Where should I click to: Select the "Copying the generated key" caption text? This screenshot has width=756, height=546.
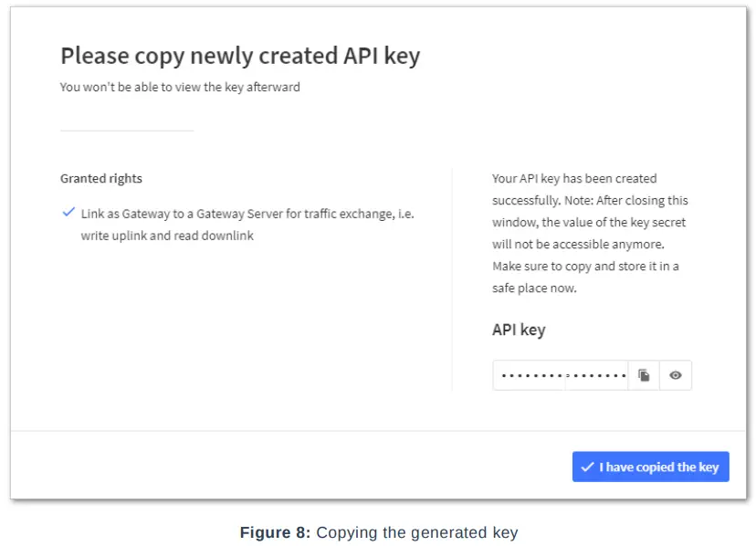click(x=416, y=532)
